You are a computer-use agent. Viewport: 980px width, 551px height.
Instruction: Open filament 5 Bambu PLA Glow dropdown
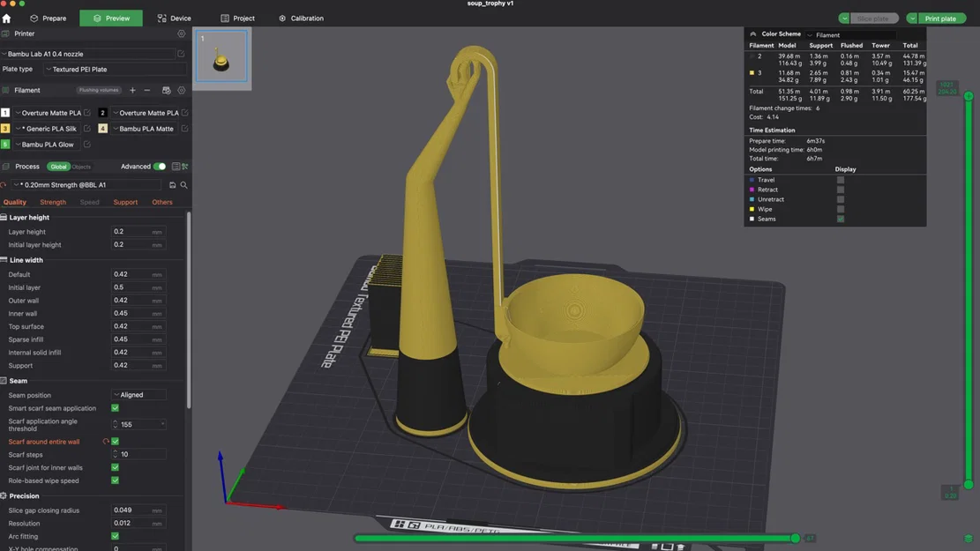pyautogui.click(x=48, y=145)
